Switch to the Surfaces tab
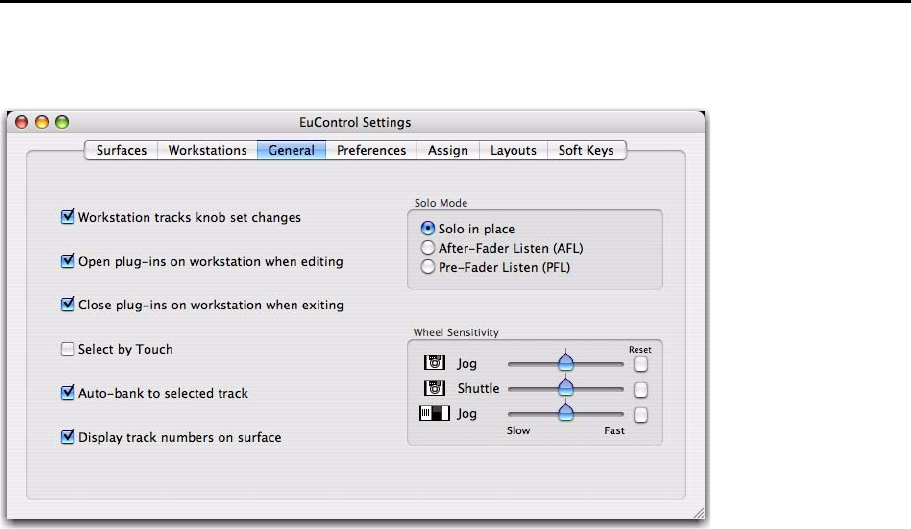This screenshot has width=911, height=529. tap(121, 150)
